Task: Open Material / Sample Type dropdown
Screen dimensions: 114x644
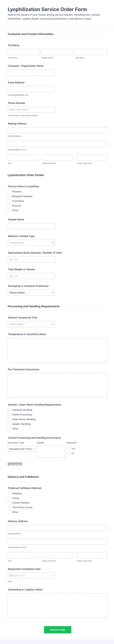Action: [31, 243]
